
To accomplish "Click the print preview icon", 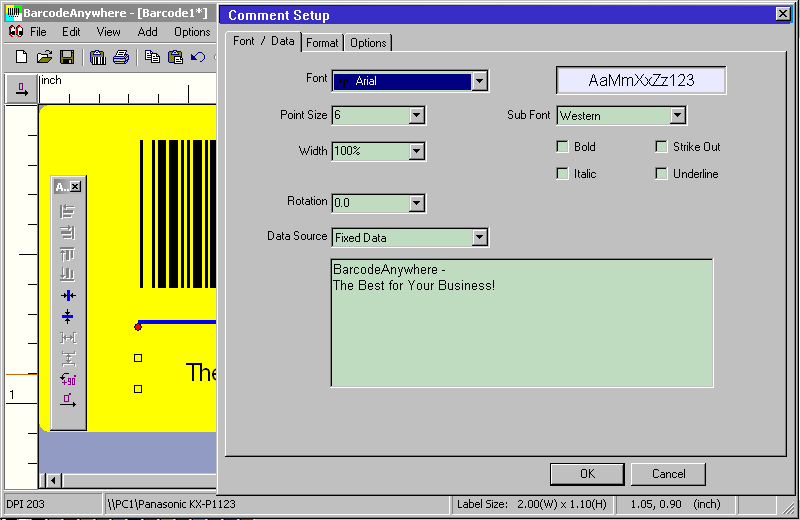I will pos(97,57).
